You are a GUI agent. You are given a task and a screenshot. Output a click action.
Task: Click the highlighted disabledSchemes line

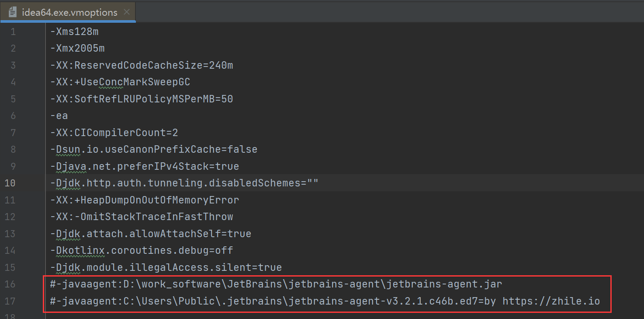pos(184,183)
